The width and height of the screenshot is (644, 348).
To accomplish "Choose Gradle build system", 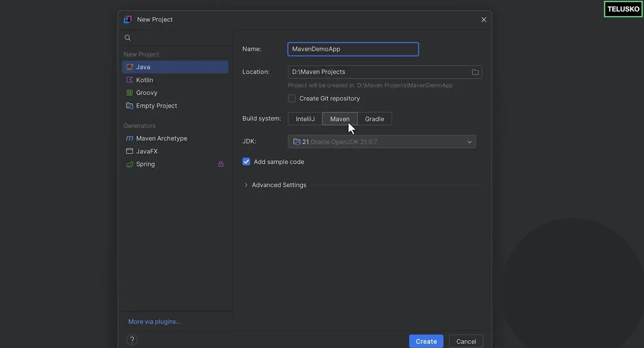I will (x=374, y=119).
